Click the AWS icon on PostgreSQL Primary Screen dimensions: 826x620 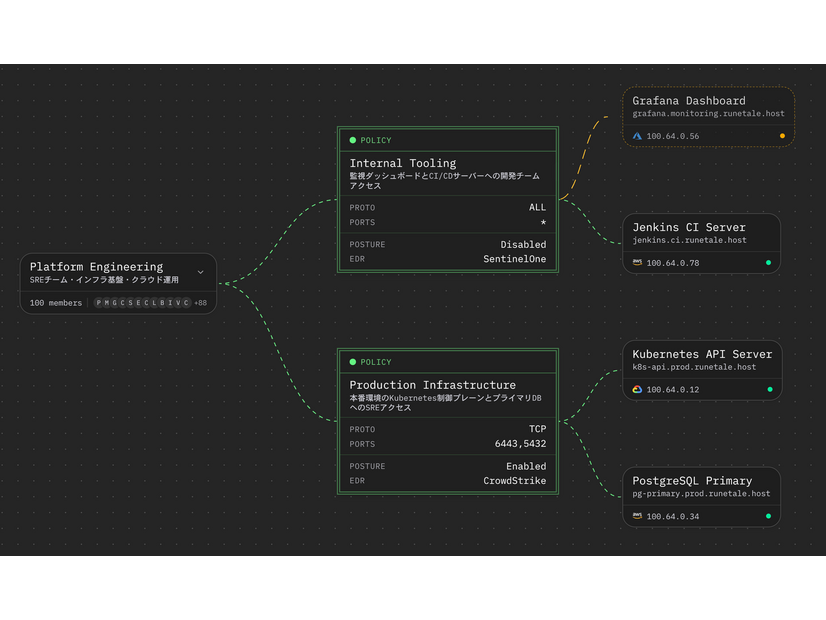coord(637,516)
